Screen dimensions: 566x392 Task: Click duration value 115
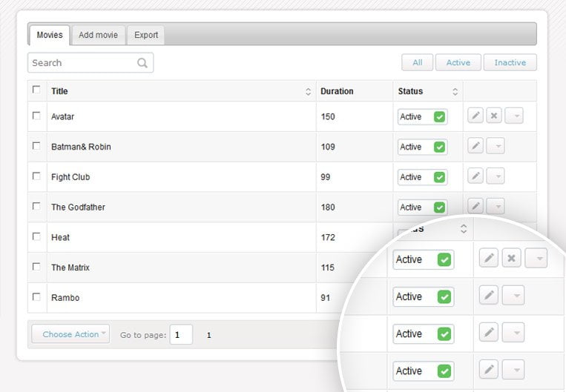[327, 268]
